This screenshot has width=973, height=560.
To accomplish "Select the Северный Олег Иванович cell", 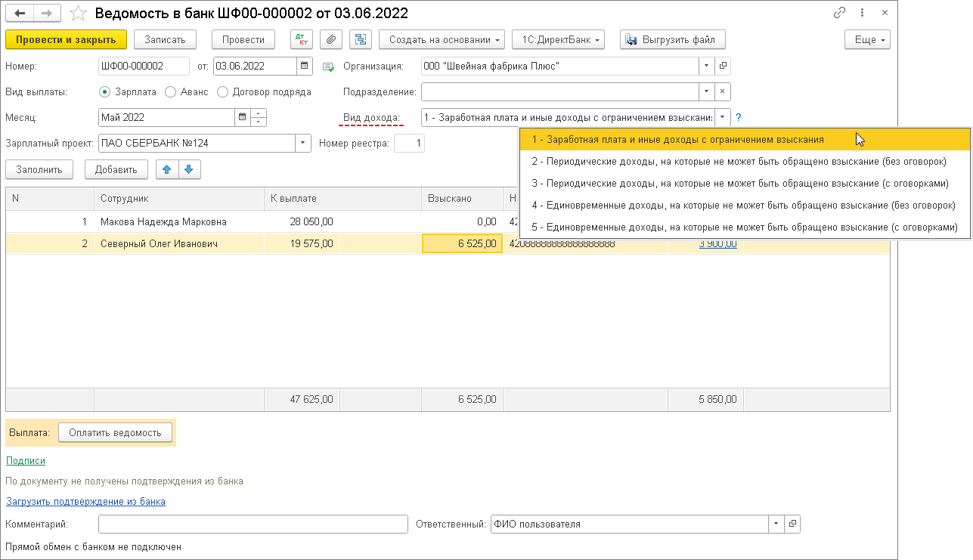I will pos(179,243).
